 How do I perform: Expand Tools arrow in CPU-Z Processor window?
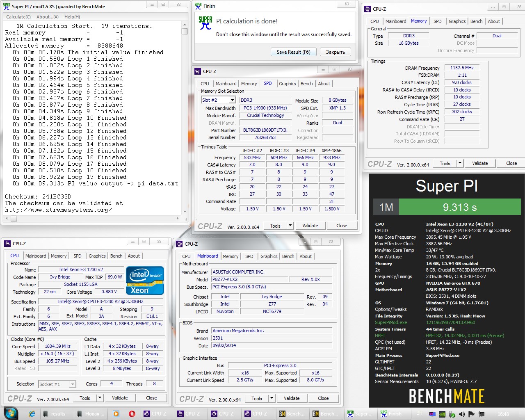tap(100, 398)
